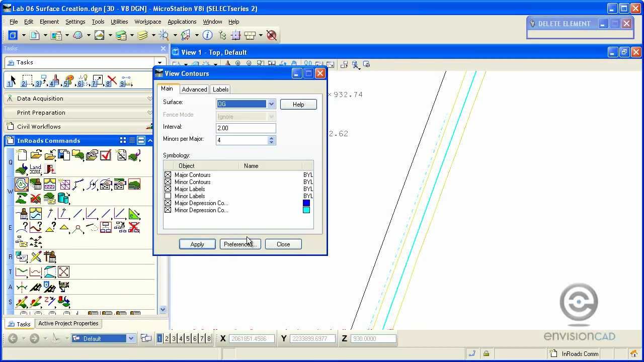The height and width of the screenshot is (362, 644).
Task: Click the no-entry raster icon in main toolbar
Action: coord(272,35)
